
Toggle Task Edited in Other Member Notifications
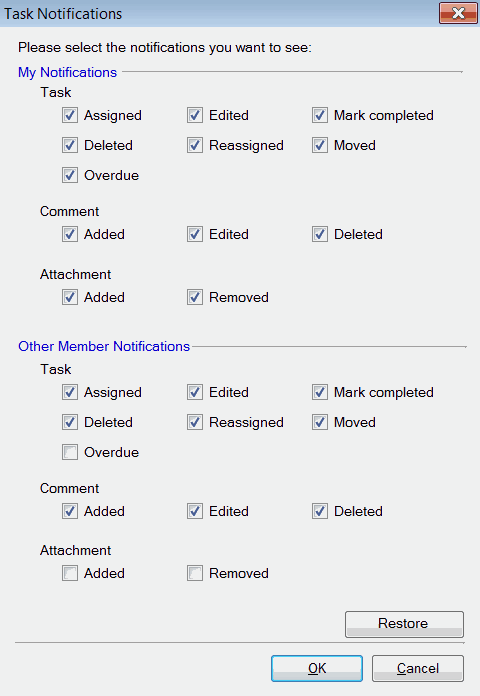195,392
